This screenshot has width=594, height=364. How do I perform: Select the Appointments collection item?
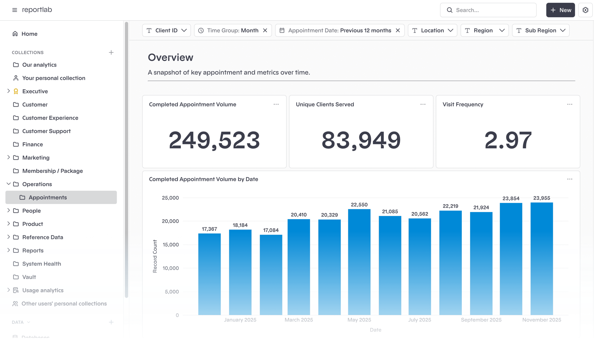48,197
